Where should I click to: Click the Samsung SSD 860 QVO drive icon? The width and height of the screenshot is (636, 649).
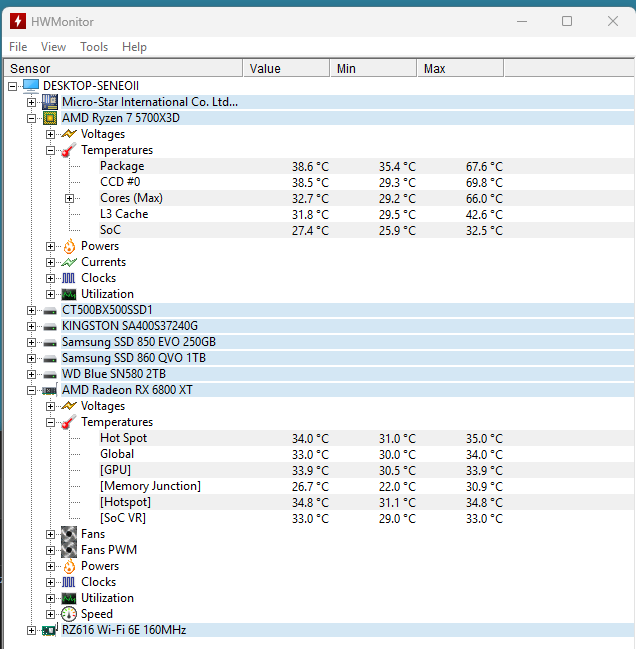point(50,358)
